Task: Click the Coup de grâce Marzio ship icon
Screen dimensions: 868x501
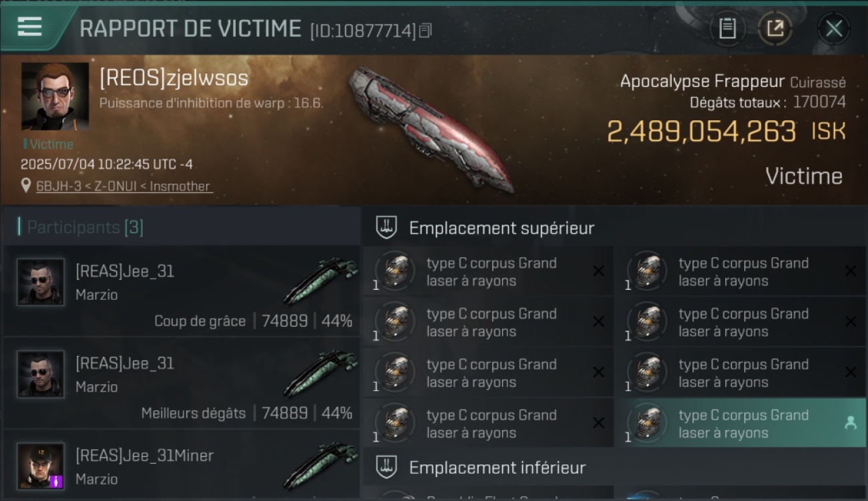Action: tap(320, 281)
